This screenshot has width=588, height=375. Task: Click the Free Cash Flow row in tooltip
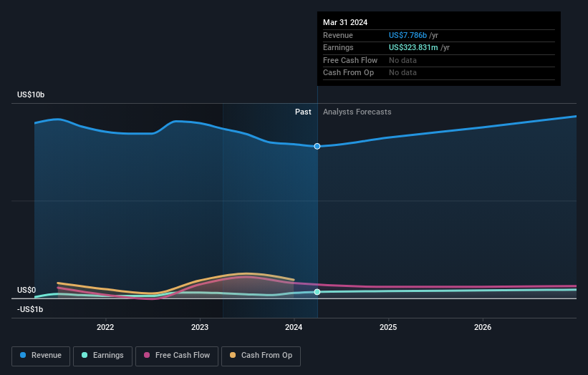[439, 60]
